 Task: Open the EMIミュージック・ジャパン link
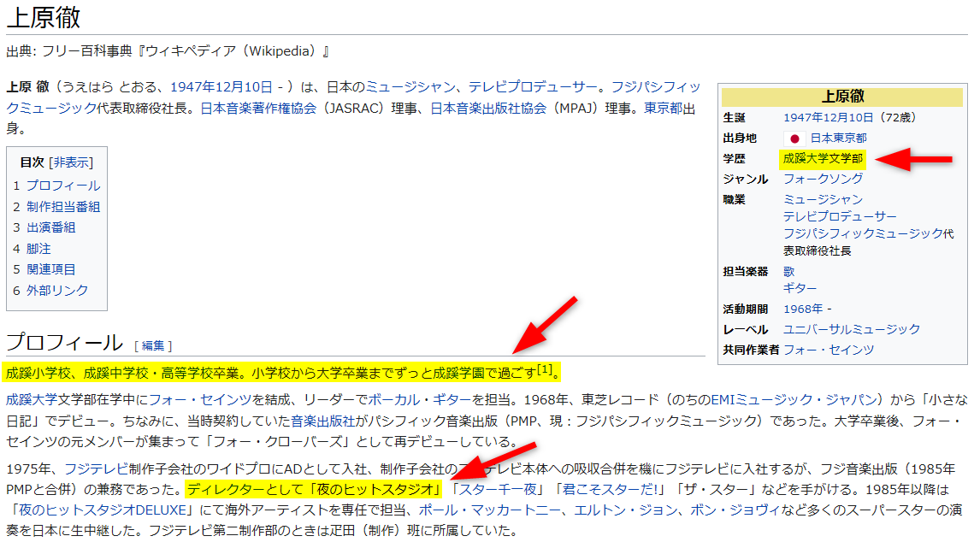[x=794, y=400]
